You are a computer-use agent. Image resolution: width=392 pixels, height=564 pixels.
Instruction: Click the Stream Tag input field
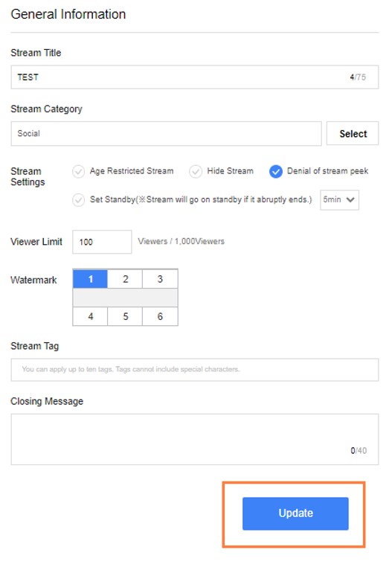coord(195,369)
